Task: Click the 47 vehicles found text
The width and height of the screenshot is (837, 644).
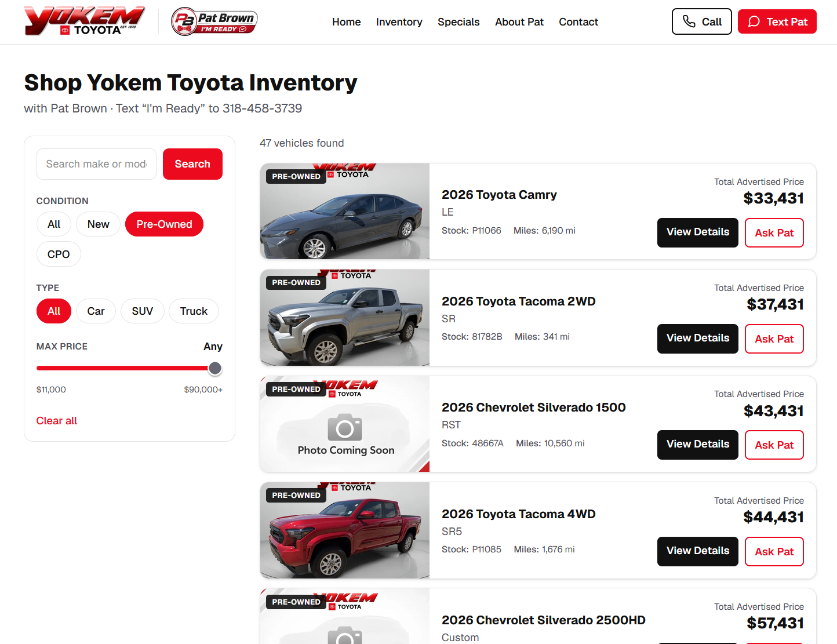Action: pyautogui.click(x=301, y=143)
